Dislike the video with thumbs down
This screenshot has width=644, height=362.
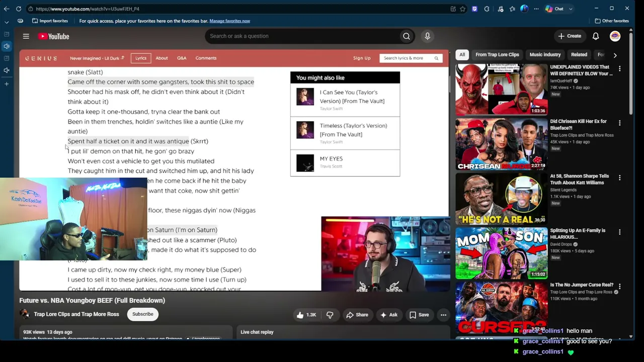330,315
